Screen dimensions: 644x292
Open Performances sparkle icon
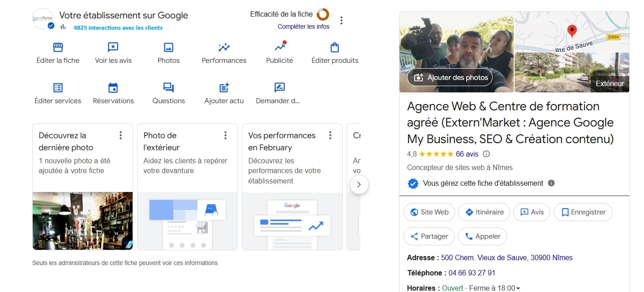224,48
